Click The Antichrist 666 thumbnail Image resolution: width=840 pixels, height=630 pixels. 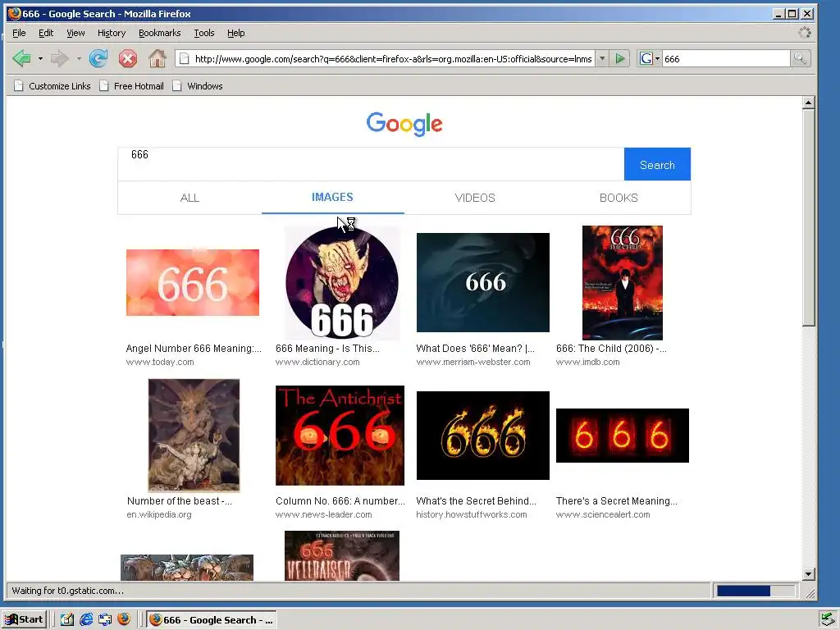340,435
